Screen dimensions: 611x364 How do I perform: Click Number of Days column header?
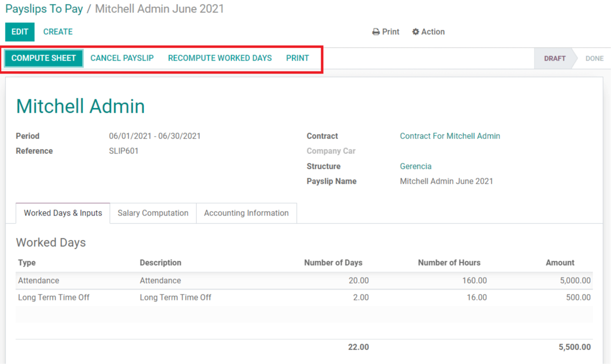click(x=333, y=263)
